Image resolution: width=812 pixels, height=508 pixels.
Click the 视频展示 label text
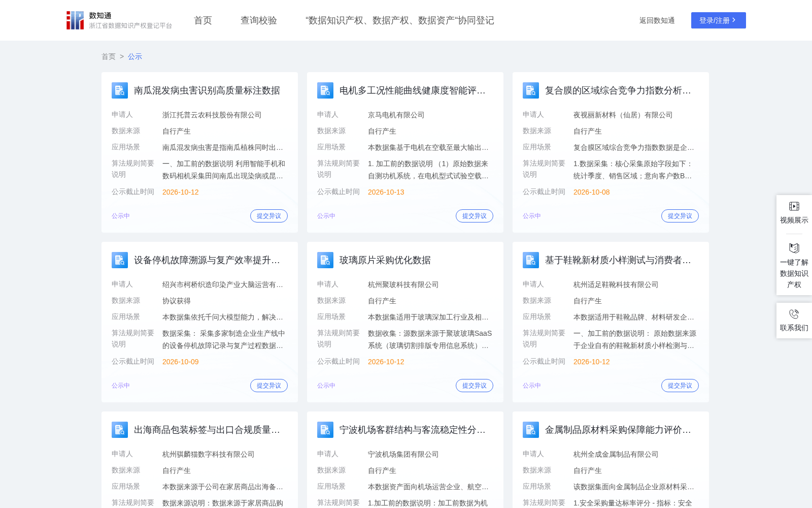coord(794,220)
